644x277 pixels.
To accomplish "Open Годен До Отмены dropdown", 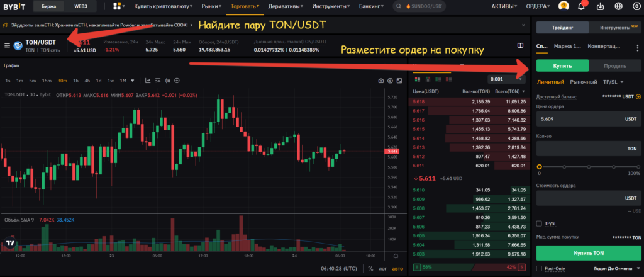I will (618, 269).
